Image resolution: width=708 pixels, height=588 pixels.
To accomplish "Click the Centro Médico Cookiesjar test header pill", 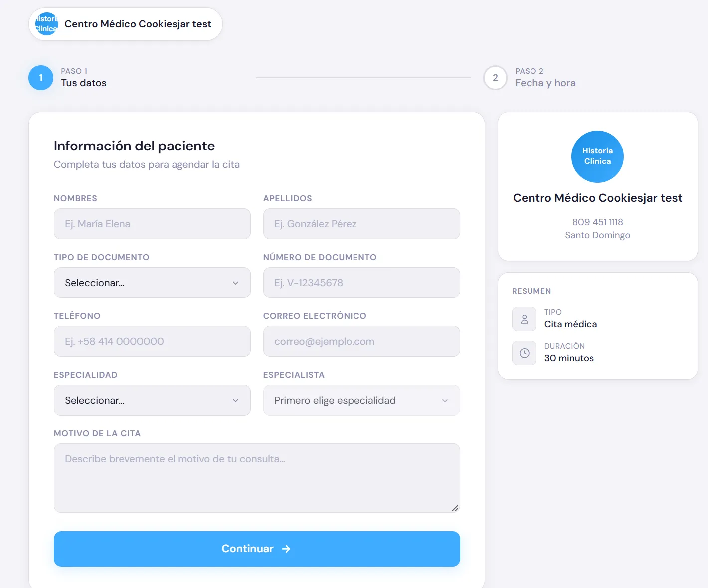I will pos(126,24).
